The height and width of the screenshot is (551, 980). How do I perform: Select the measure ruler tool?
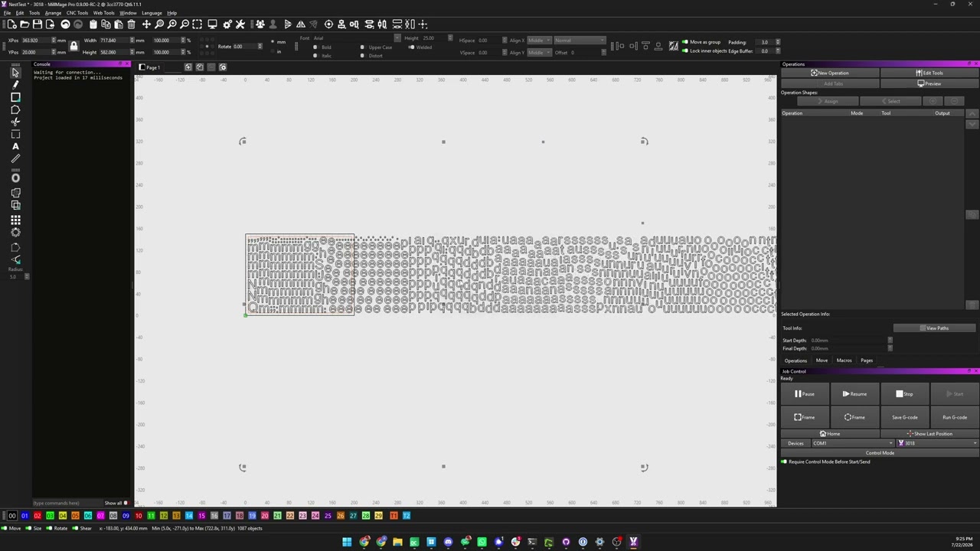[15, 158]
